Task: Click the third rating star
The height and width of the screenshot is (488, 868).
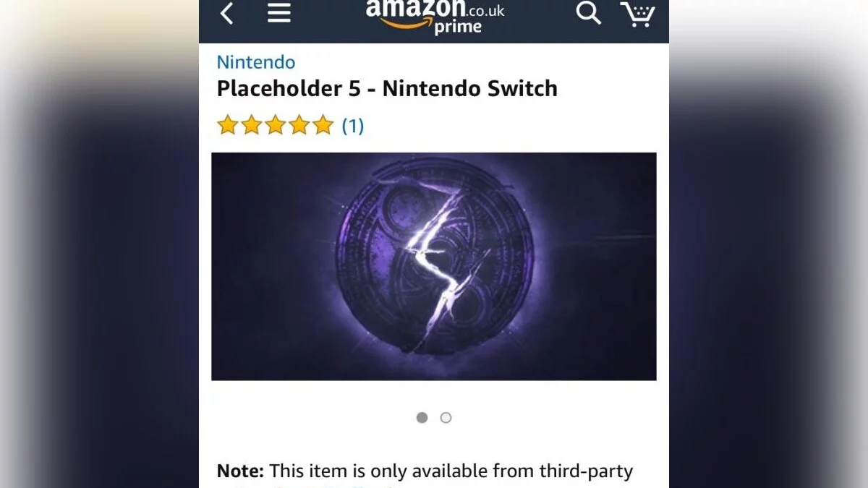Action: click(275, 125)
